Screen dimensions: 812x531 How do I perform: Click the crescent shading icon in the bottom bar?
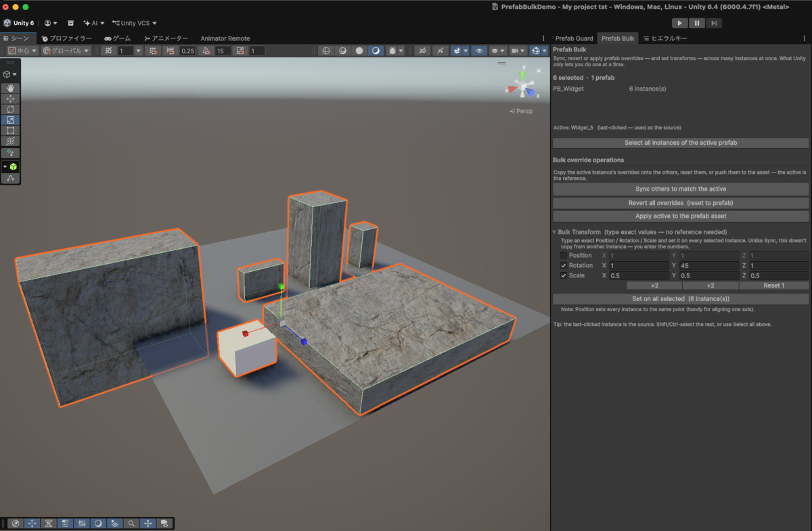point(98,523)
